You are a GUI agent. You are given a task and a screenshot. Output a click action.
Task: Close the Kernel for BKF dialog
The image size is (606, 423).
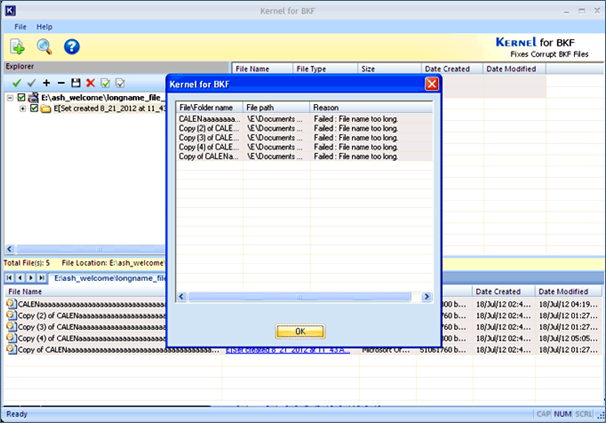point(432,84)
